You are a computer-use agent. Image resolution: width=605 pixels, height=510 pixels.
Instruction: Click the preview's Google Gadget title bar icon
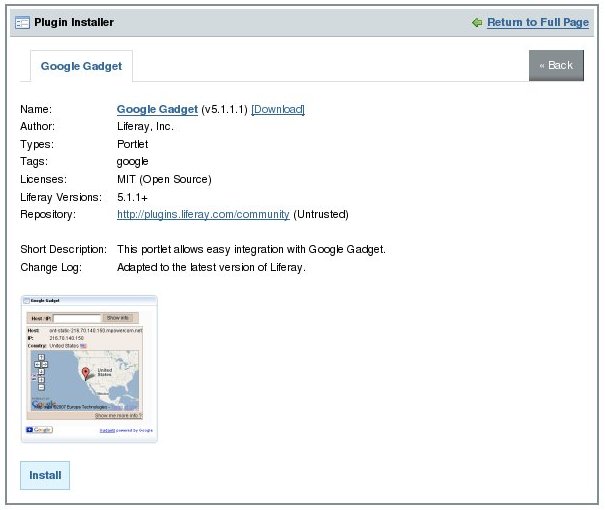(x=27, y=300)
